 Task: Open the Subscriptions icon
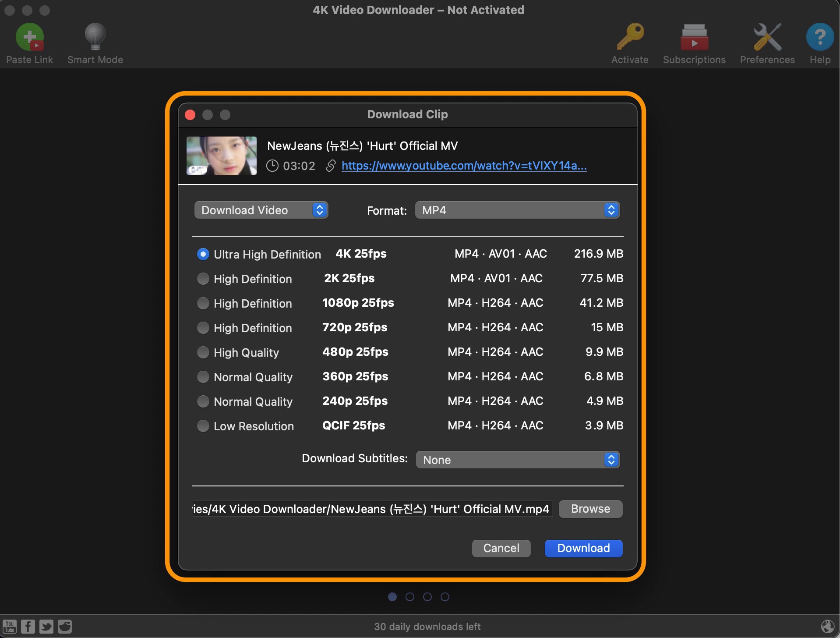click(694, 37)
